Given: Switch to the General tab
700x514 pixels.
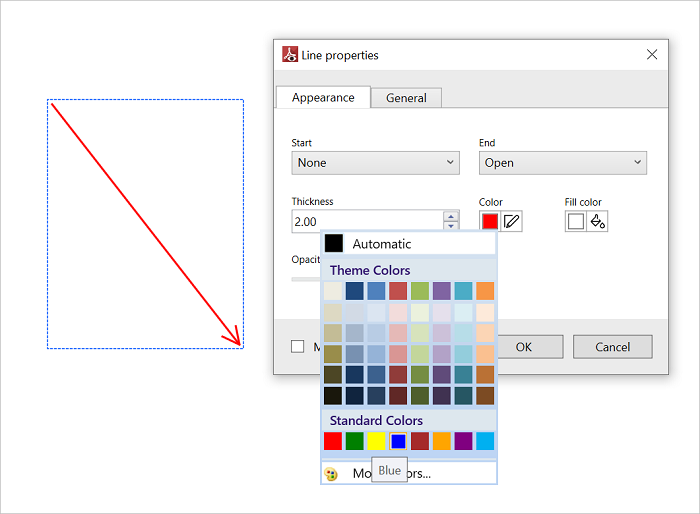Looking at the screenshot, I should click(406, 98).
